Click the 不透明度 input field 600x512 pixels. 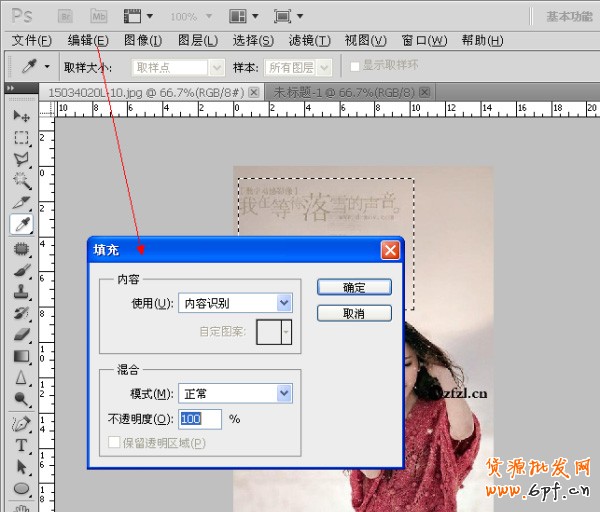coord(200,419)
